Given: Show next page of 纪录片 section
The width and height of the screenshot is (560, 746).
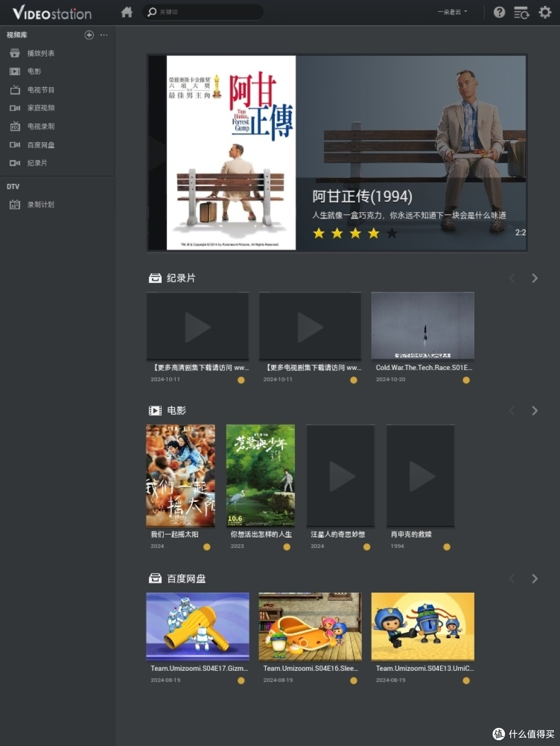Looking at the screenshot, I should [535, 278].
